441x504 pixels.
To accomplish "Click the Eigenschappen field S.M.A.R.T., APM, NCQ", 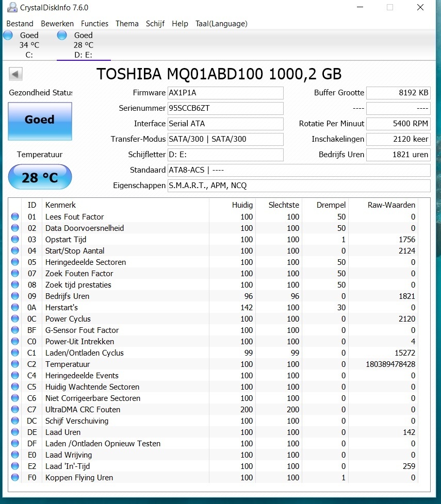I will [x=299, y=186].
